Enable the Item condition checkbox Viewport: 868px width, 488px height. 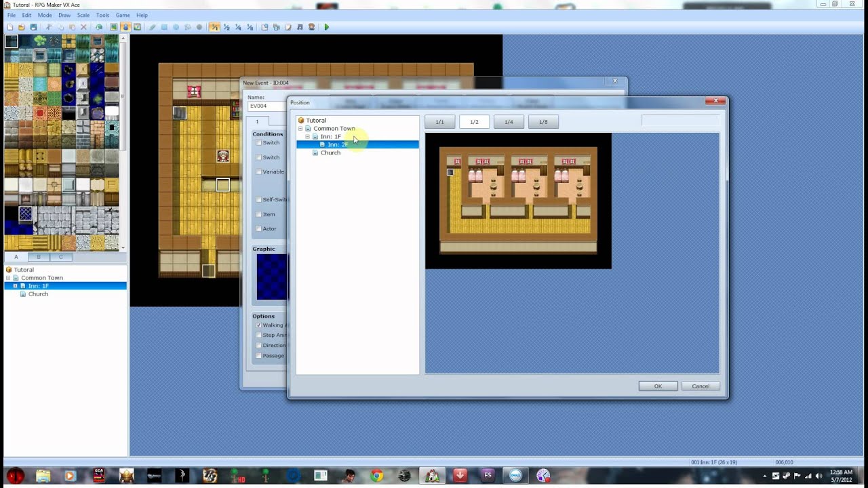click(x=258, y=214)
